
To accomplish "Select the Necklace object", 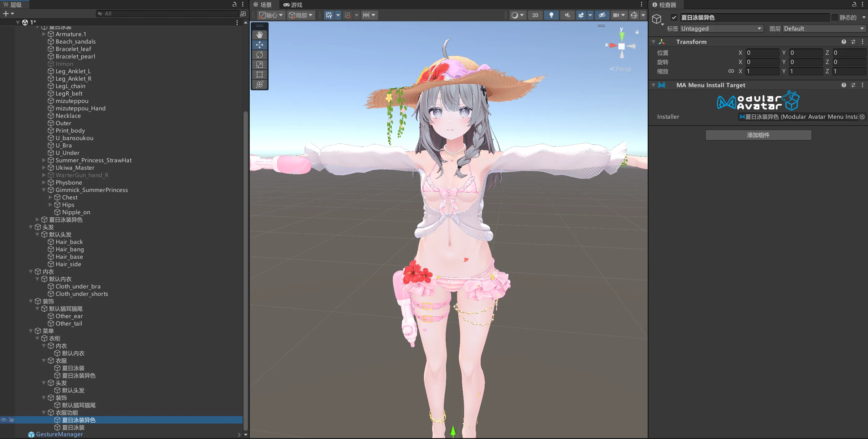I will point(68,116).
